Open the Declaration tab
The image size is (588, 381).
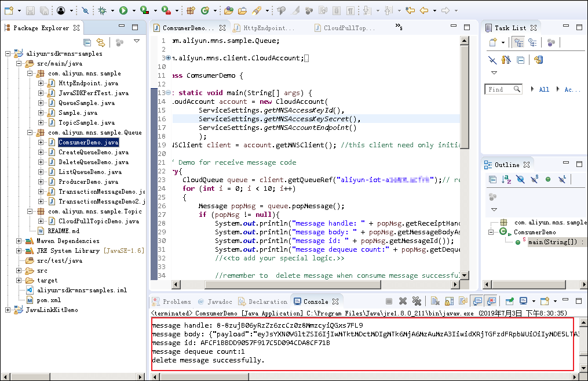263,302
